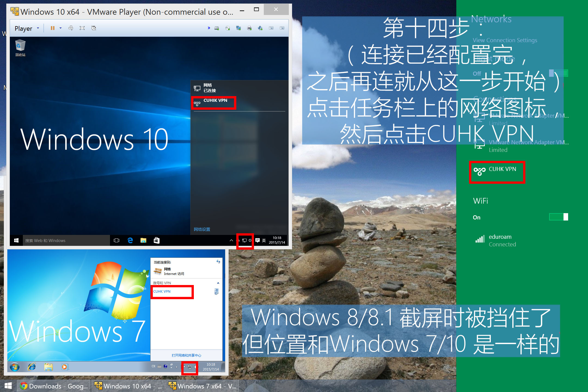Click the 英 input method indicator

coord(264,240)
